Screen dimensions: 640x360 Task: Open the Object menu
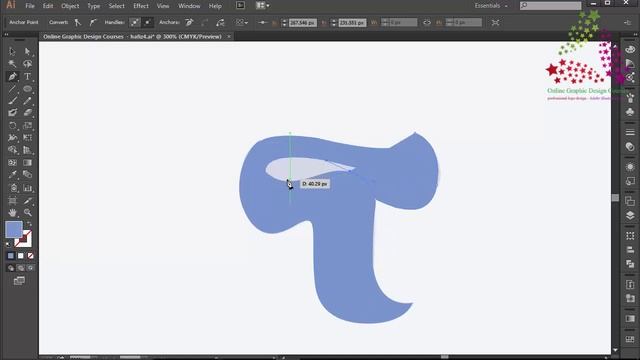point(70,6)
